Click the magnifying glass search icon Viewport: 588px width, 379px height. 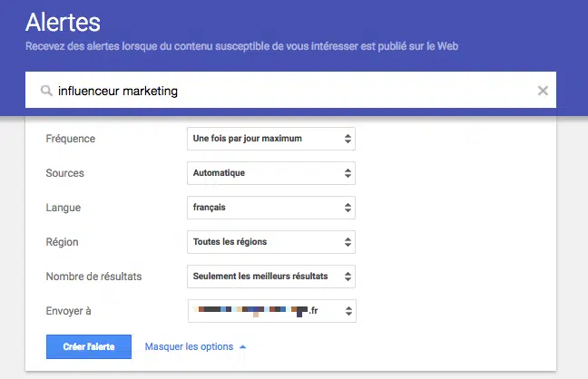(45, 91)
